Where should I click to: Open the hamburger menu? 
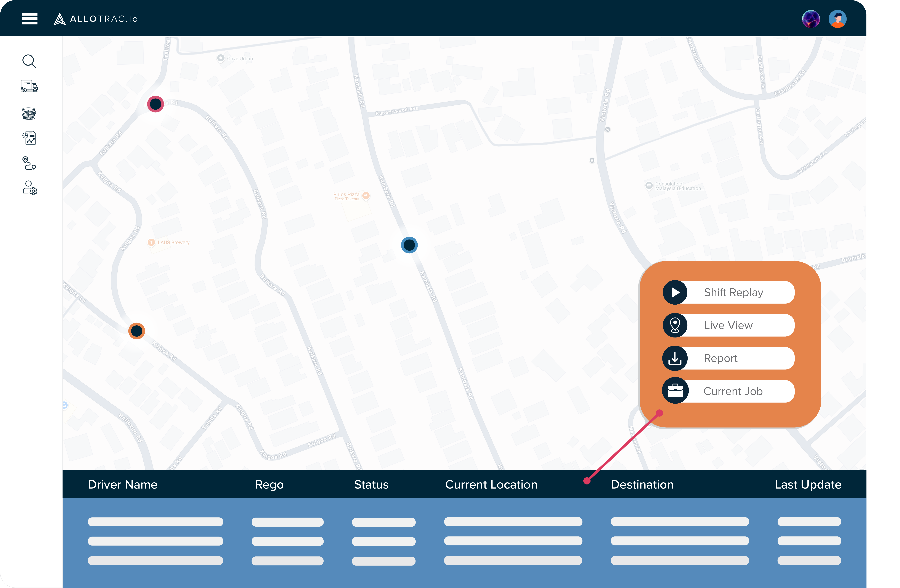coord(29,19)
